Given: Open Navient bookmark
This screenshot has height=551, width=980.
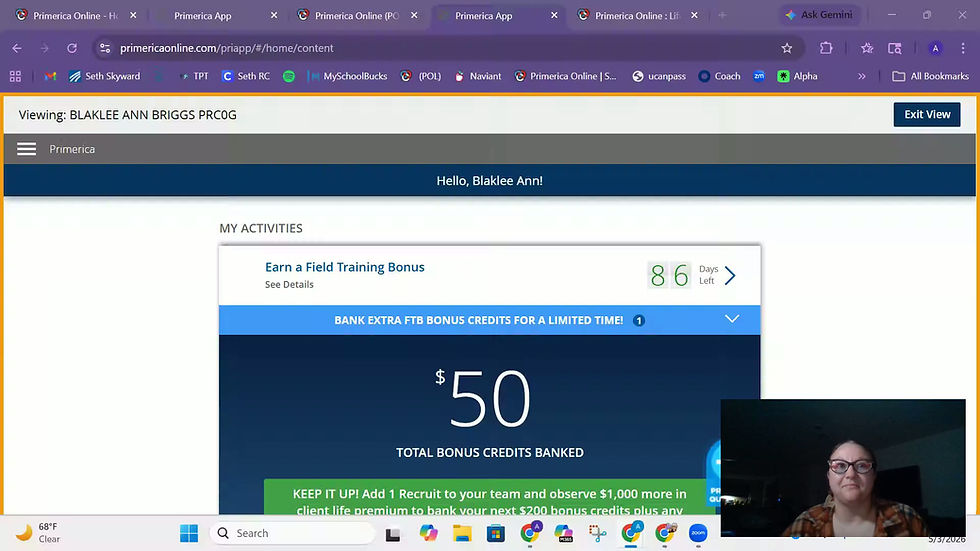Looking at the screenshot, I should tap(478, 76).
